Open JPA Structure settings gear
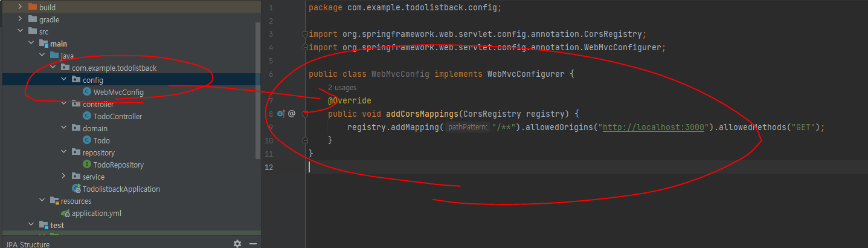Screen dimensions: 868x248 237,244
